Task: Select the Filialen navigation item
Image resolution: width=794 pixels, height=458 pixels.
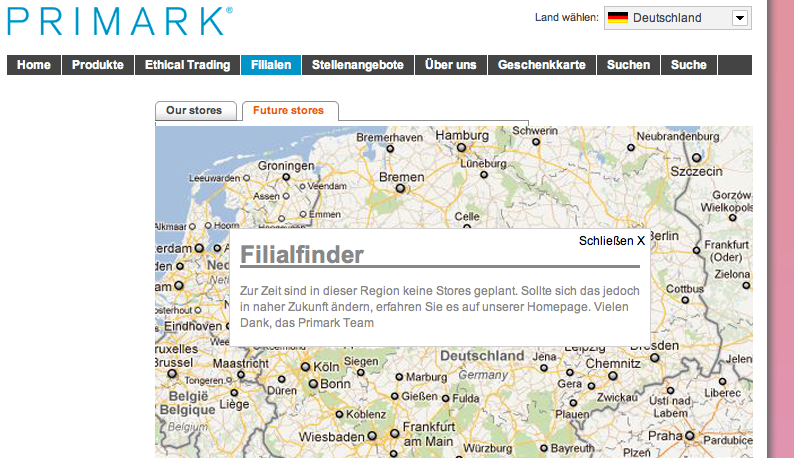Action: (x=271, y=65)
